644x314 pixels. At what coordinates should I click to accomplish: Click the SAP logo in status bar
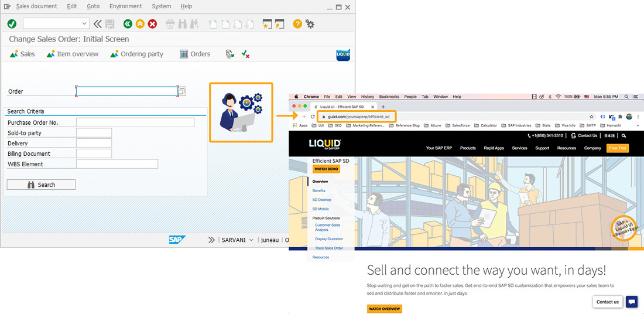177,240
